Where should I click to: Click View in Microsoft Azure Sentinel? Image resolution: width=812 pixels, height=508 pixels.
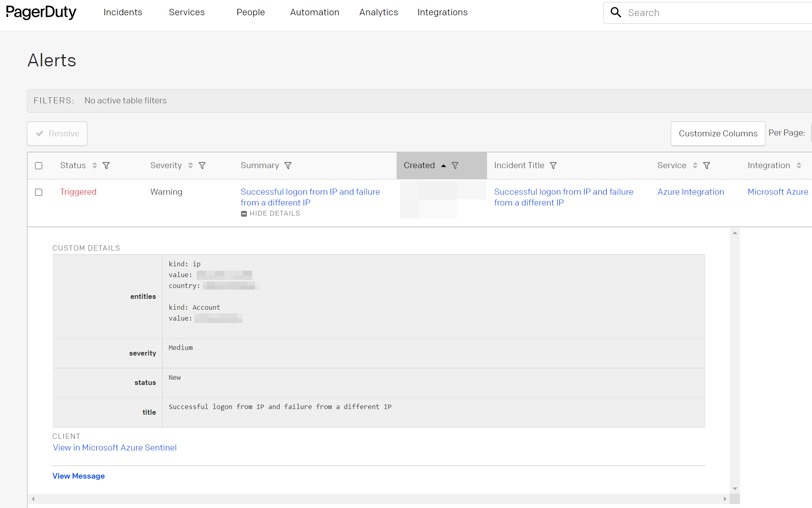click(x=115, y=448)
